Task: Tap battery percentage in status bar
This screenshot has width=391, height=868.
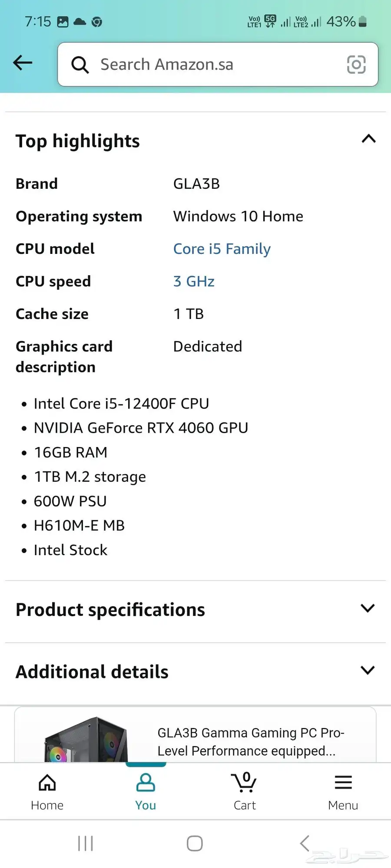Action: coord(341,21)
